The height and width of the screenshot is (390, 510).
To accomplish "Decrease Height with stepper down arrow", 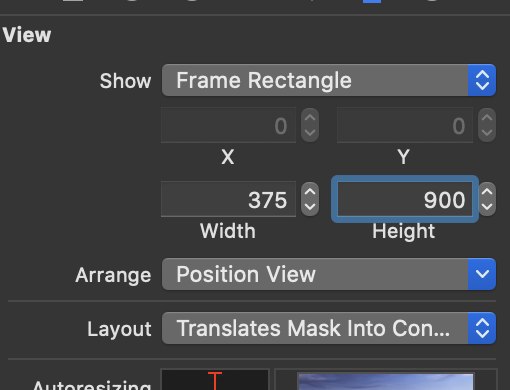I will pyautogui.click(x=487, y=207).
